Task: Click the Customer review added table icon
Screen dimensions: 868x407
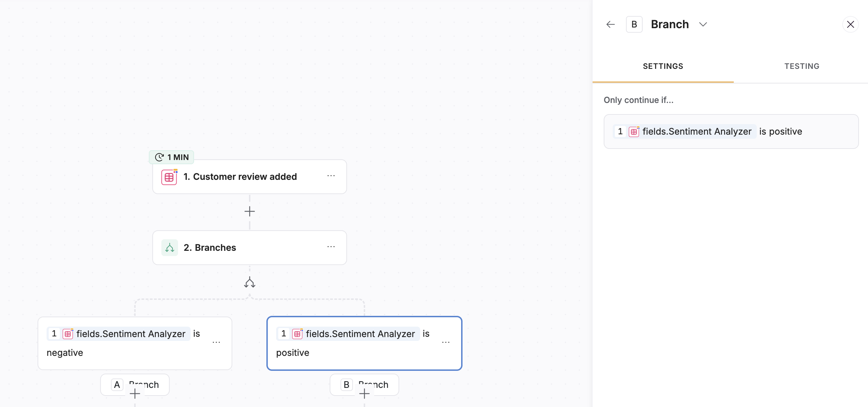Action: coord(169,177)
